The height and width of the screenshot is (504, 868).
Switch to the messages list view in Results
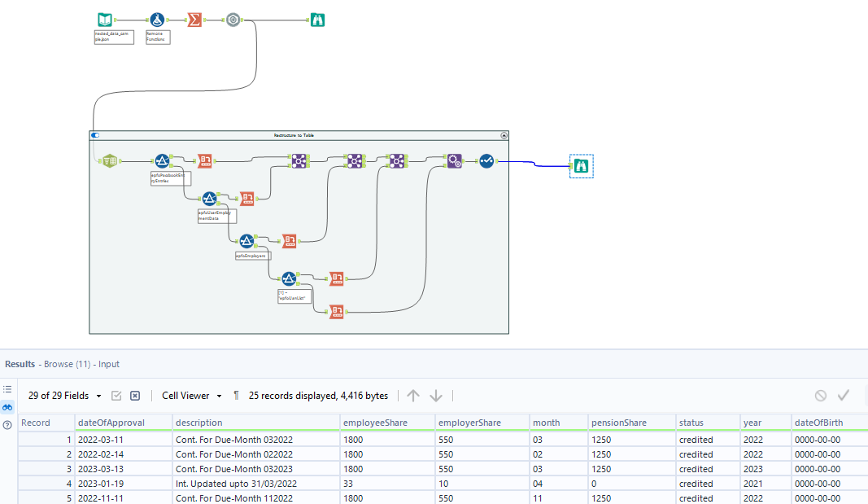7,389
